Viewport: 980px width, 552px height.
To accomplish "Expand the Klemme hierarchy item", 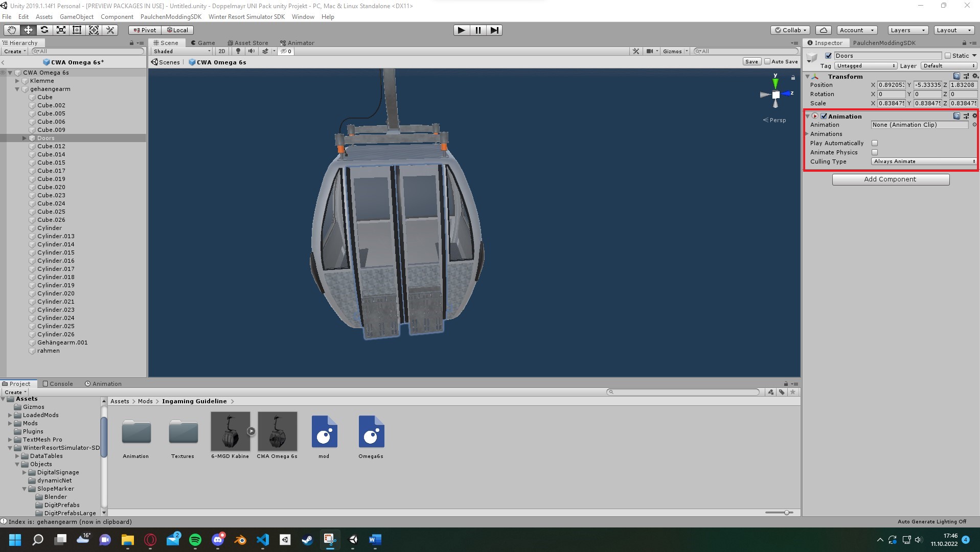I will (17, 81).
